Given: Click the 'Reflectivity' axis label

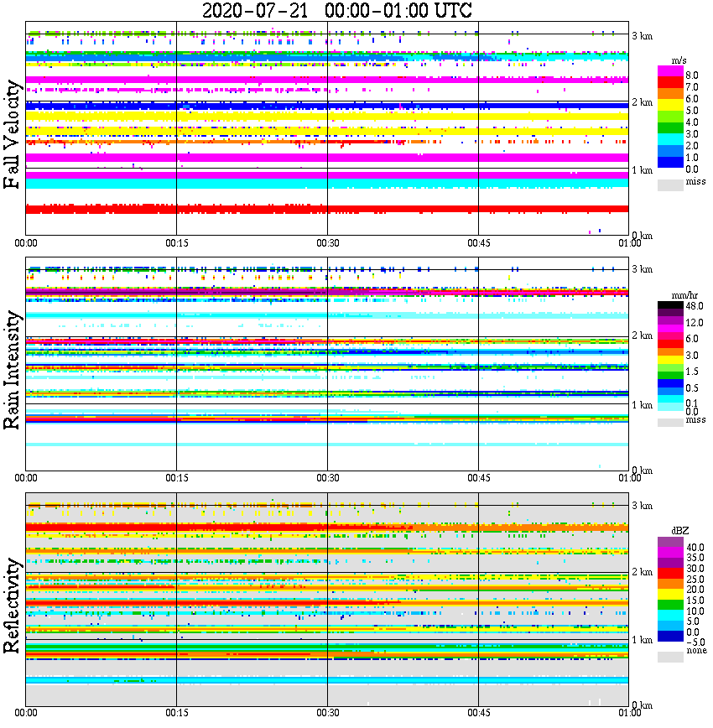Looking at the screenshot, I should tap(12, 606).
